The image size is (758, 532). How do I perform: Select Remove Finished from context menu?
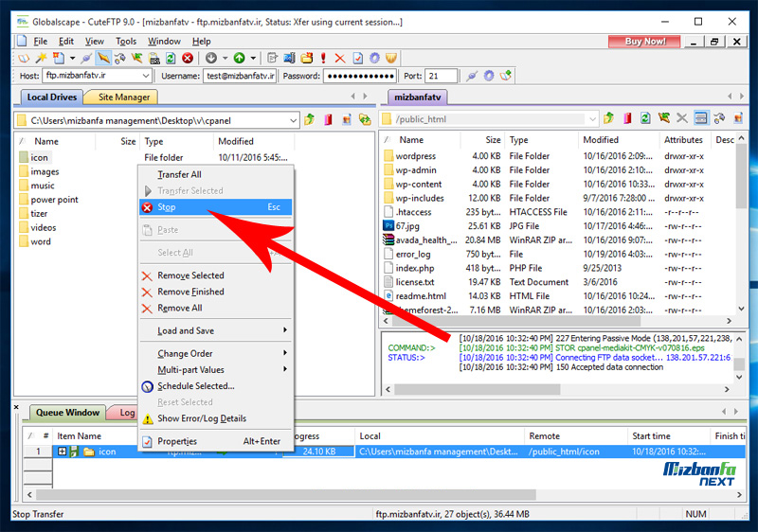[x=190, y=293]
